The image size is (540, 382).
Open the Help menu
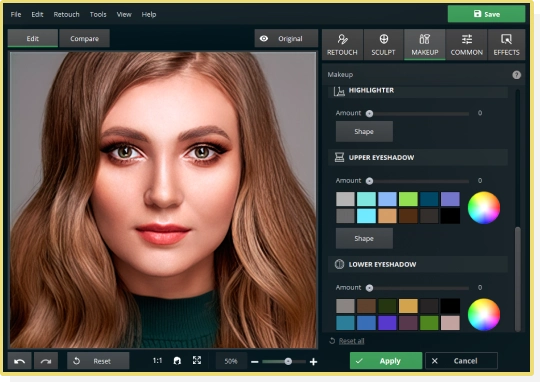click(149, 14)
